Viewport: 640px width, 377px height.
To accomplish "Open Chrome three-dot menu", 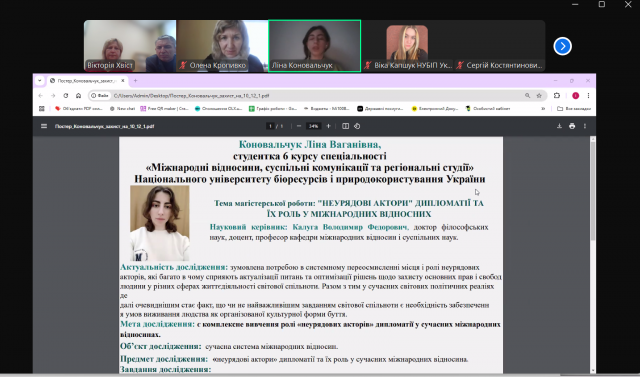I will (x=588, y=95).
